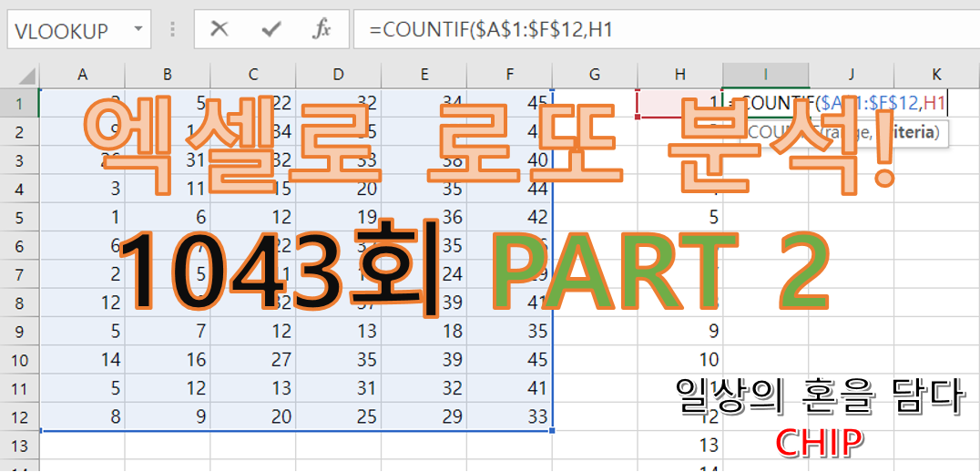Viewport: 980px width, 472px height.
Task: Select column K header
Action: click(x=937, y=75)
